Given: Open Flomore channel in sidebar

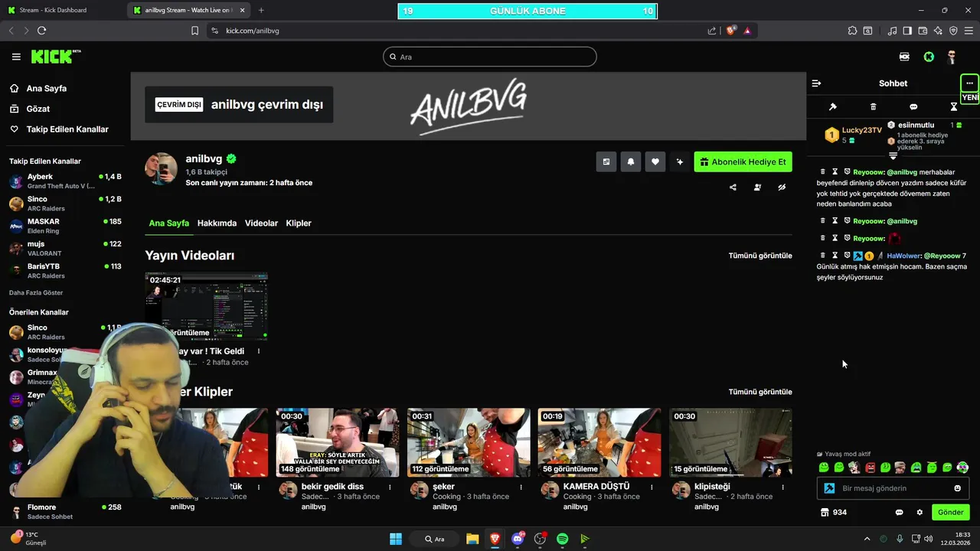Looking at the screenshot, I should coord(65,511).
